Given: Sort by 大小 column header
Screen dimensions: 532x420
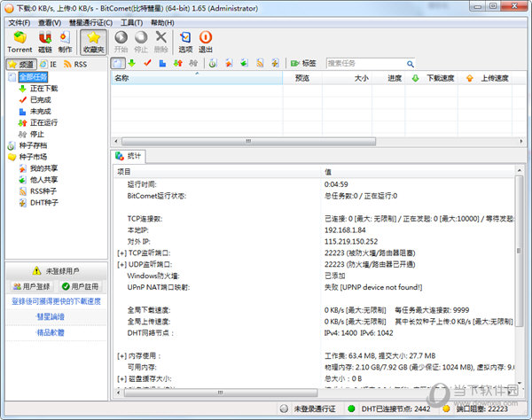Looking at the screenshot, I should pyautogui.click(x=347, y=78).
